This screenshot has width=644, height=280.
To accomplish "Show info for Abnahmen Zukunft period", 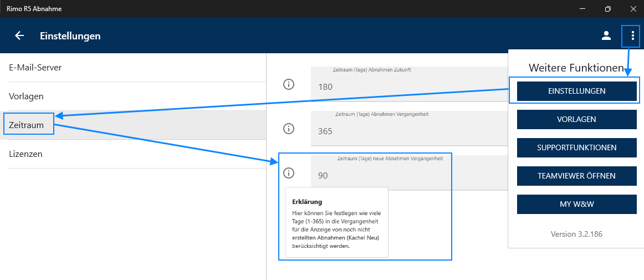I will click(289, 85).
